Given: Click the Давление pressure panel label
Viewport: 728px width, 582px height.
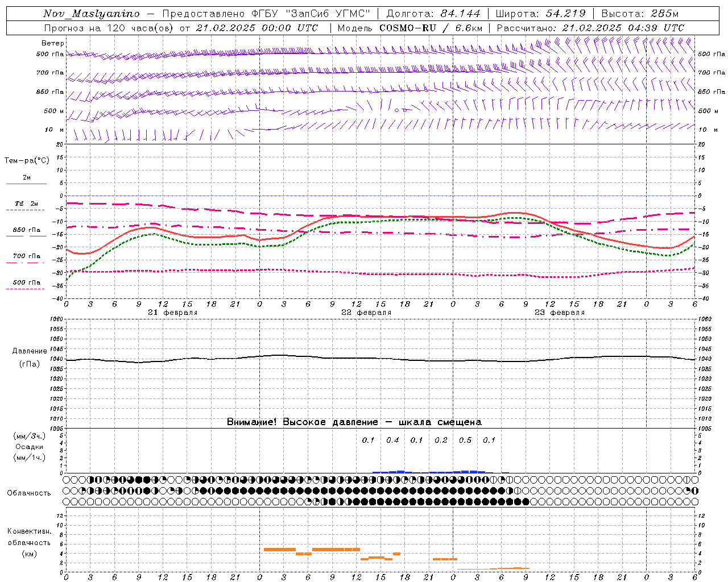Looking at the screenshot, I should [30, 351].
